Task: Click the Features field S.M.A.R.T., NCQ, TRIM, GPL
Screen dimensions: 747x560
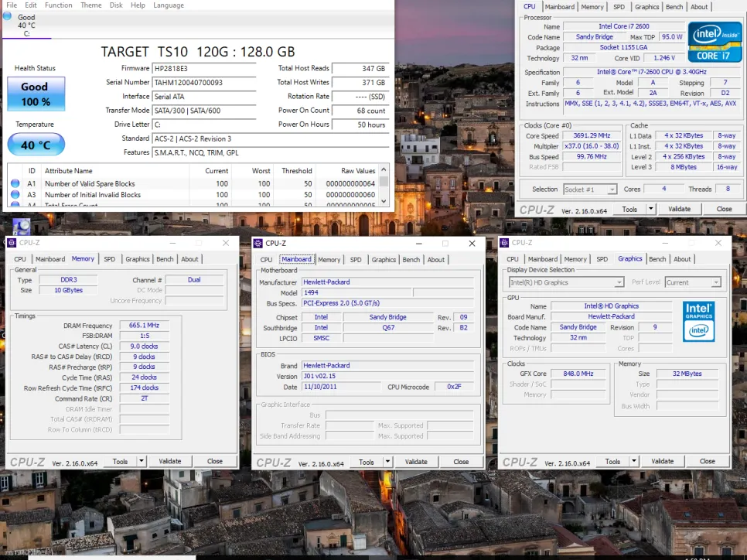Action: point(271,153)
